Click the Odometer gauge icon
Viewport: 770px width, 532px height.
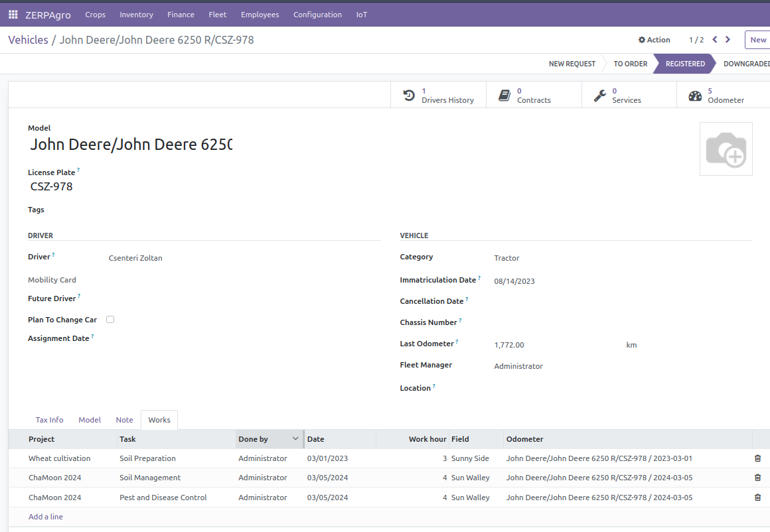[695, 96]
